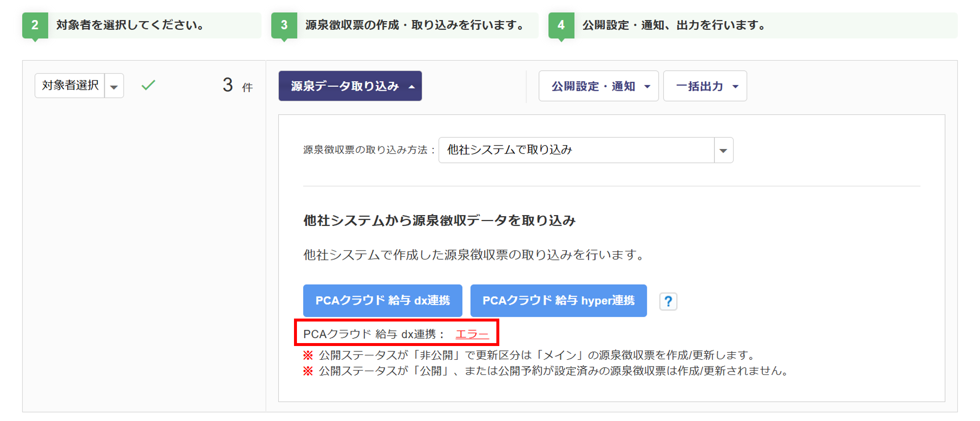
Task: Open the 一括出力 dropdown
Action: click(705, 86)
